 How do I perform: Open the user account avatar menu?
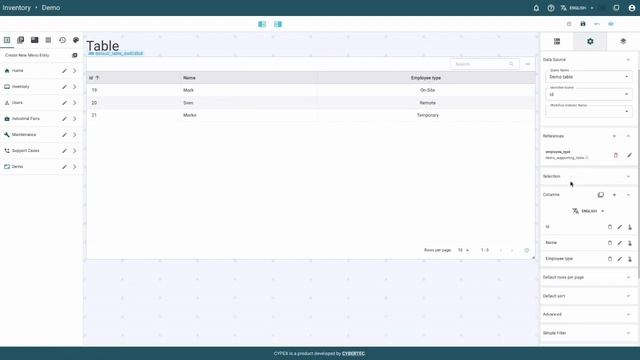point(632,8)
